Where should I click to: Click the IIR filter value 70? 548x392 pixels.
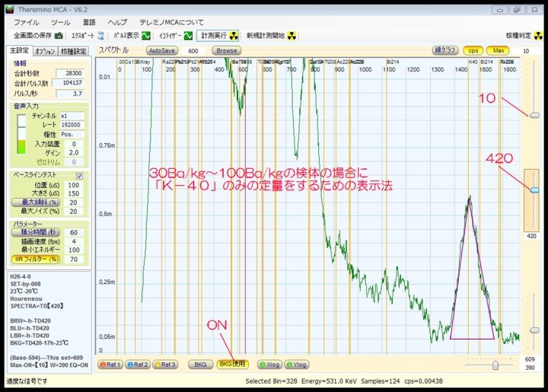tap(74, 260)
